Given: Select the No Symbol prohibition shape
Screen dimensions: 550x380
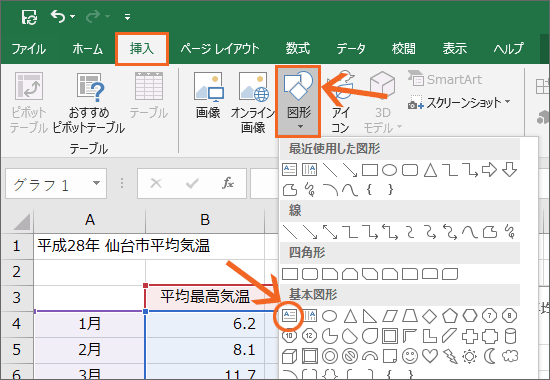Looking at the screenshot, I should pos(350,356).
